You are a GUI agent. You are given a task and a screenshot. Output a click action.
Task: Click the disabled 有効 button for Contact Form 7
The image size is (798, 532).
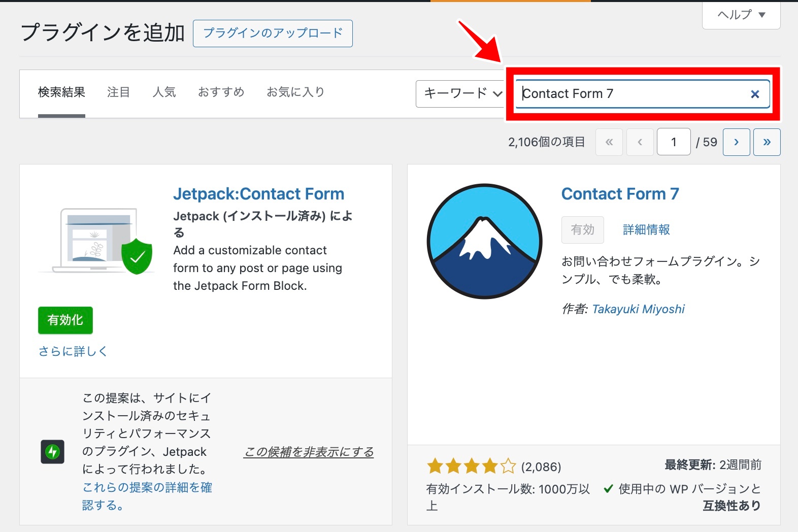tap(583, 230)
